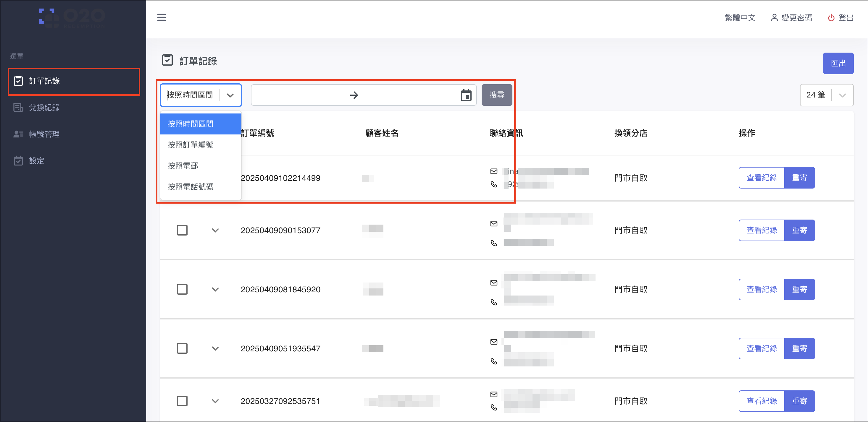The image size is (868, 422).
Task: Check the box for order 20250327092535751
Action: [182, 401]
